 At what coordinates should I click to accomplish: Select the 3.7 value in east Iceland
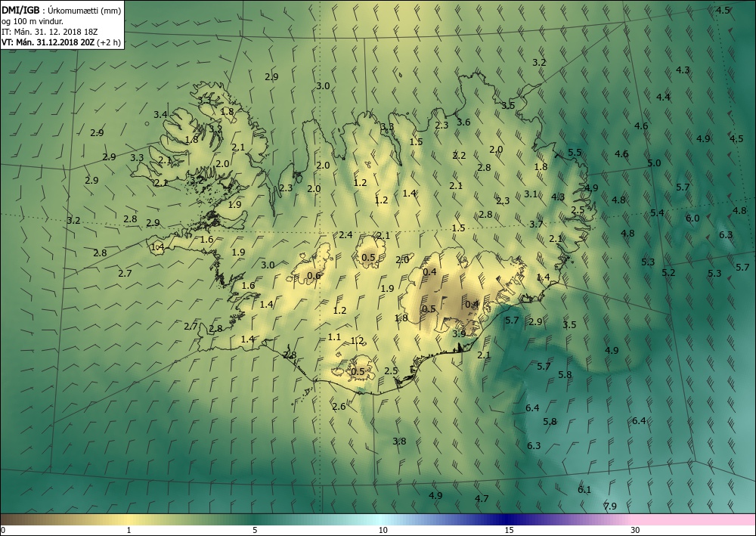(x=536, y=224)
